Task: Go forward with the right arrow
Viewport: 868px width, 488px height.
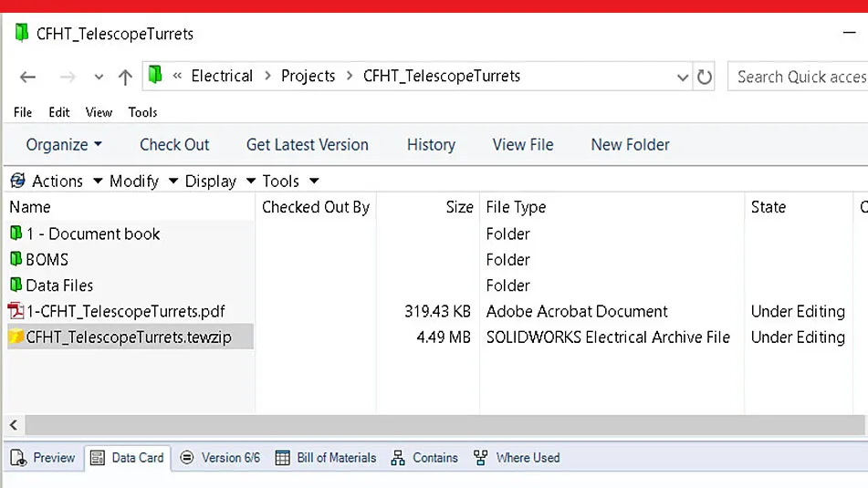Action: (68, 77)
